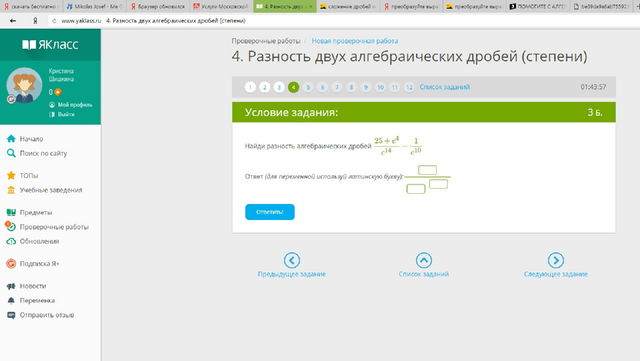Go to the next task arrow
The image size is (640, 361).
tap(556, 260)
